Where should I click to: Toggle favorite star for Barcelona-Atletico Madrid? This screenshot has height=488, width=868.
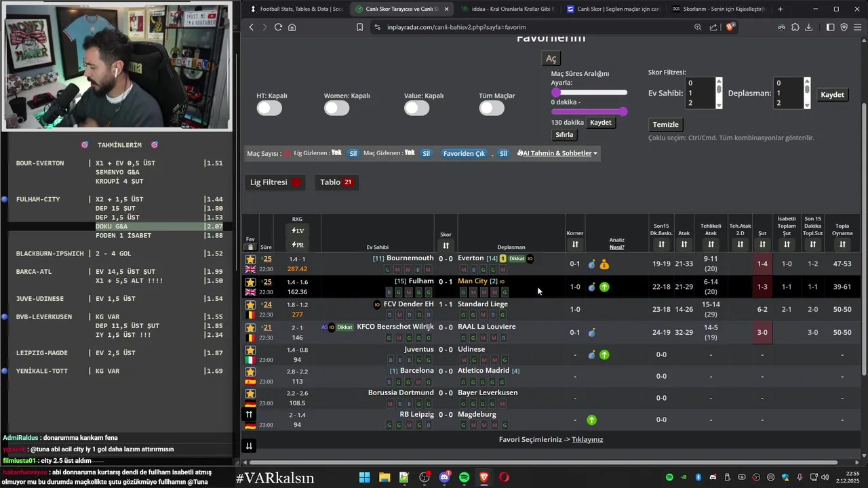coord(250,372)
